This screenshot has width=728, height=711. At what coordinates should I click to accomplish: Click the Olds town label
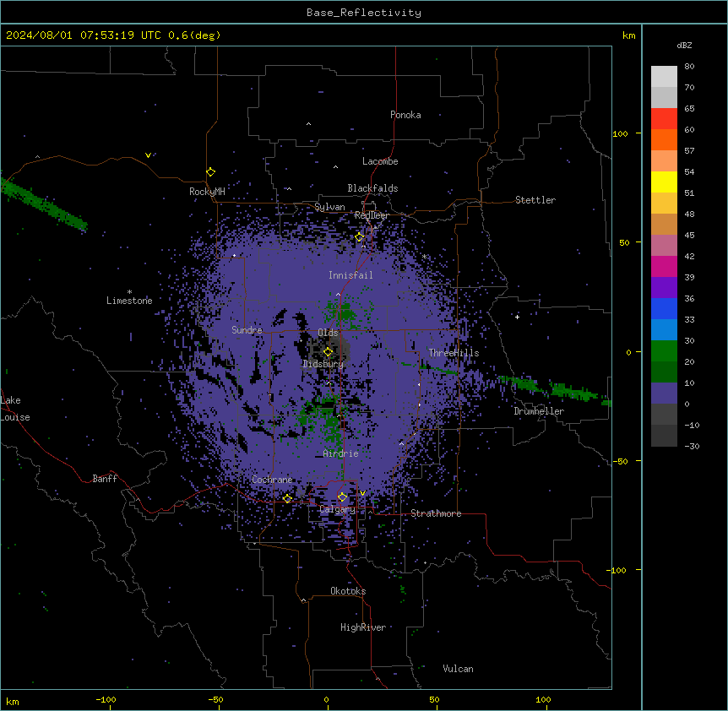328,333
